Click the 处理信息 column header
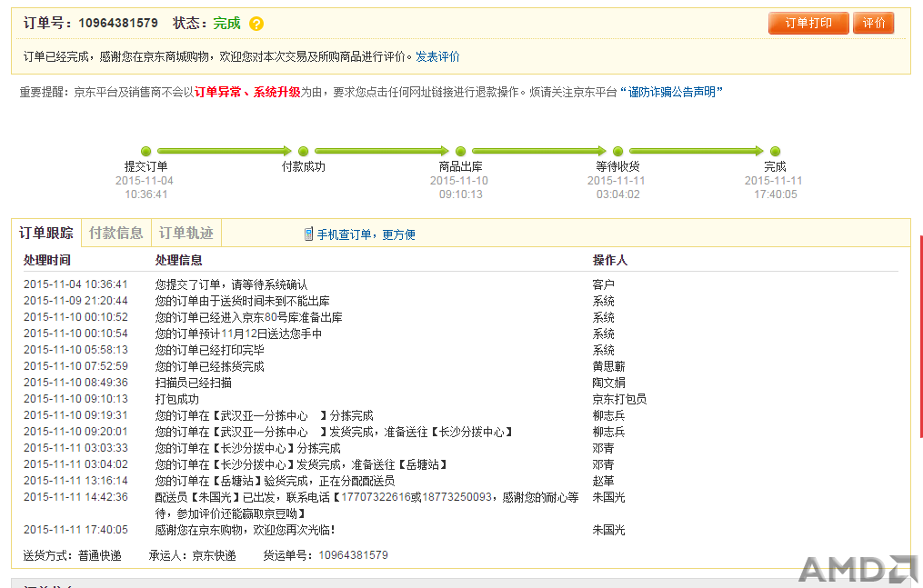 (x=178, y=260)
